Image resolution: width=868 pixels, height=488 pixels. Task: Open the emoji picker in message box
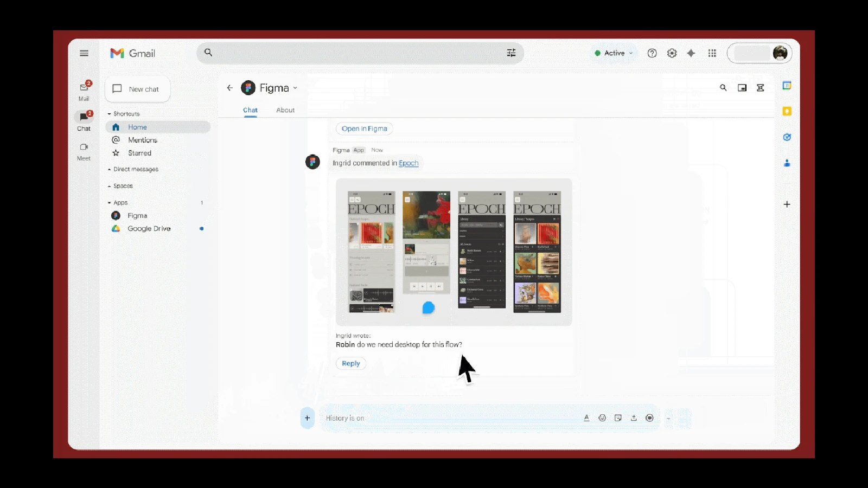coord(602,418)
